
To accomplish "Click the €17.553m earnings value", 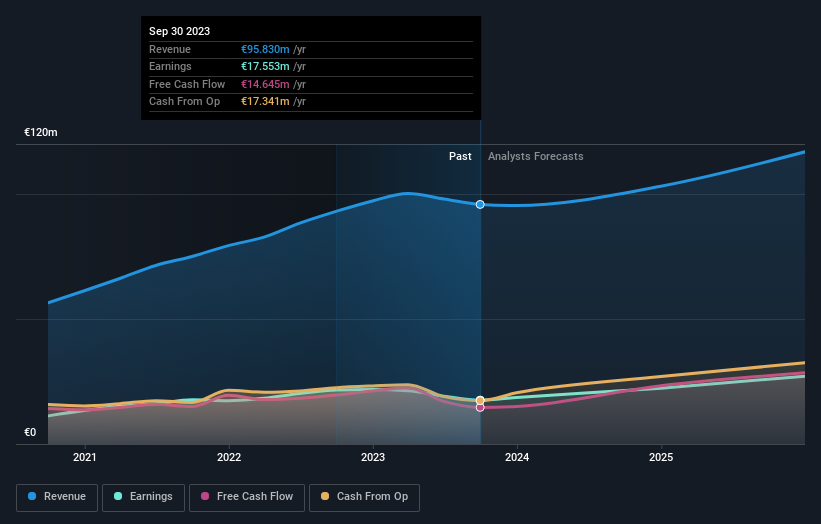I will pos(265,66).
